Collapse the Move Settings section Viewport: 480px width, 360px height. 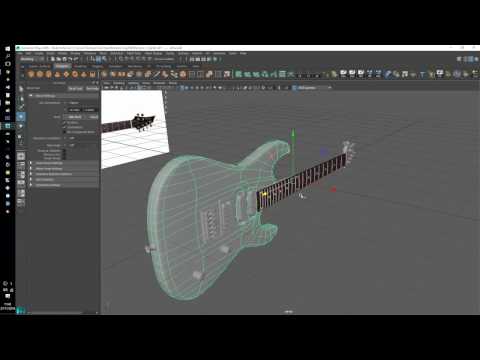63,96
